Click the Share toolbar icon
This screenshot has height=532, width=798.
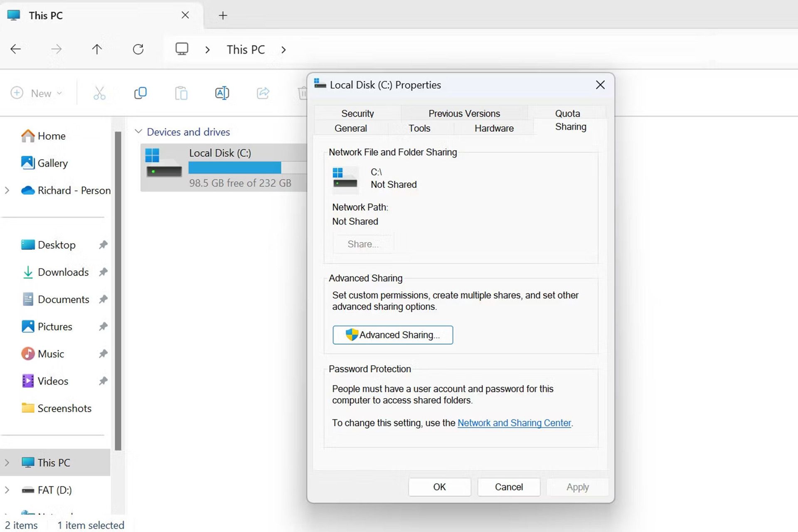(x=263, y=93)
